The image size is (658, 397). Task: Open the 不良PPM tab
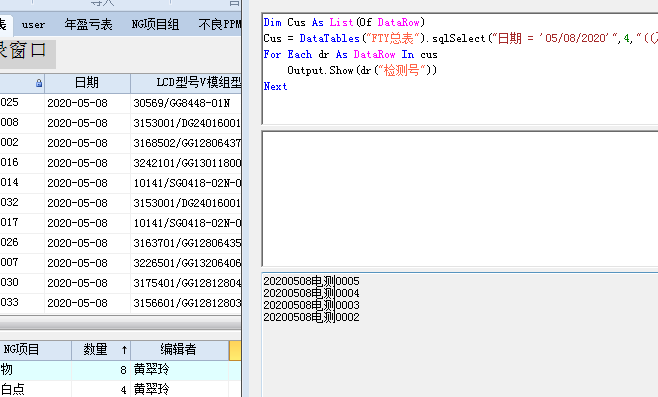219,25
